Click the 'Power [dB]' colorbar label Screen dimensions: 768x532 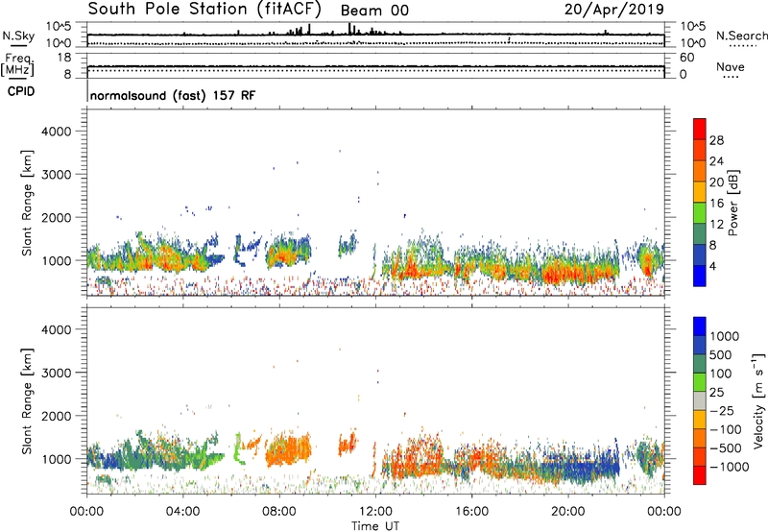click(x=732, y=203)
